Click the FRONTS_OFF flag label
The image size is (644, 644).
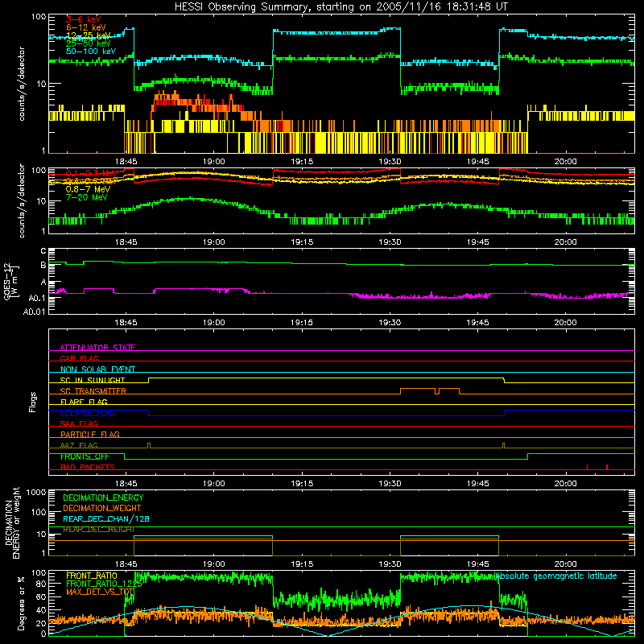85,456
